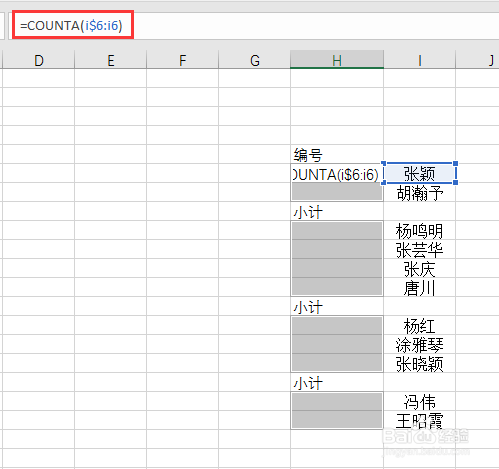This screenshot has height=469, width=499.
Task: Select the highlighted column H header
Action: 337,60
